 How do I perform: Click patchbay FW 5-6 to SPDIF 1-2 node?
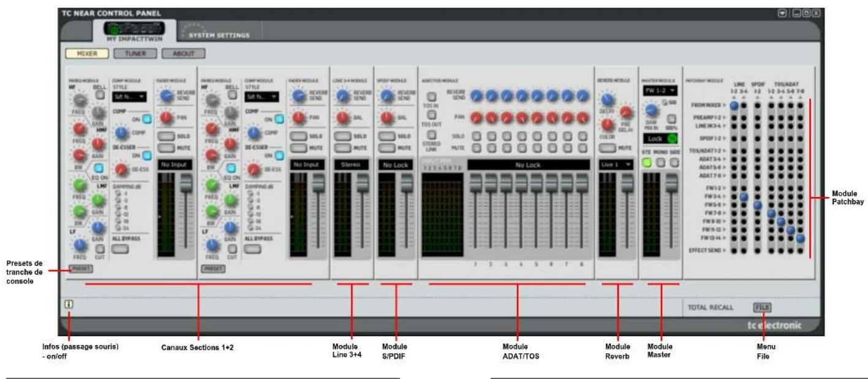coord(757,205)
